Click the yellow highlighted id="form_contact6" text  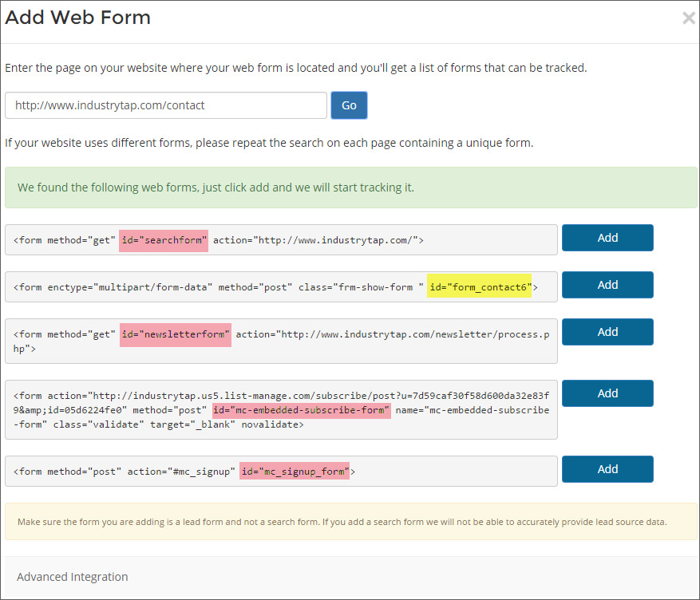[480, 286]
